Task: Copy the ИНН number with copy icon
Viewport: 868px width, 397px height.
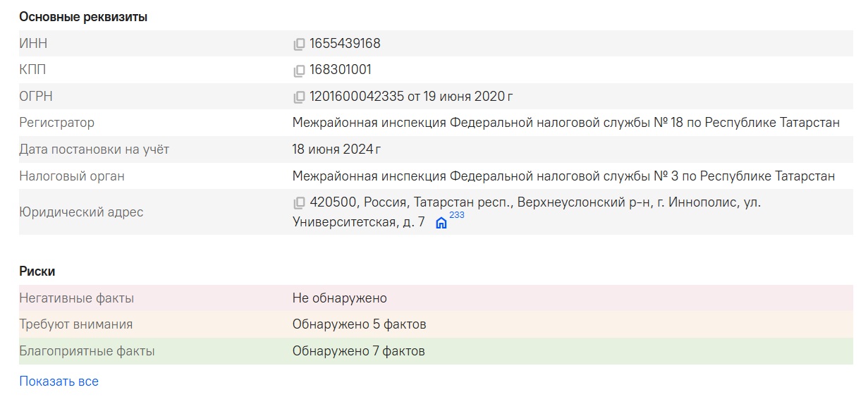Action: click(x=299, y=44)
